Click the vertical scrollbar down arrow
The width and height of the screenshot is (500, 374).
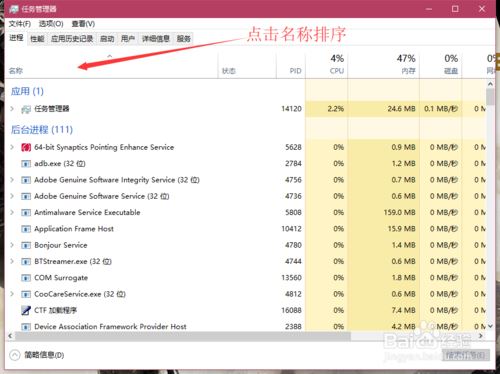tap(490, 326)
